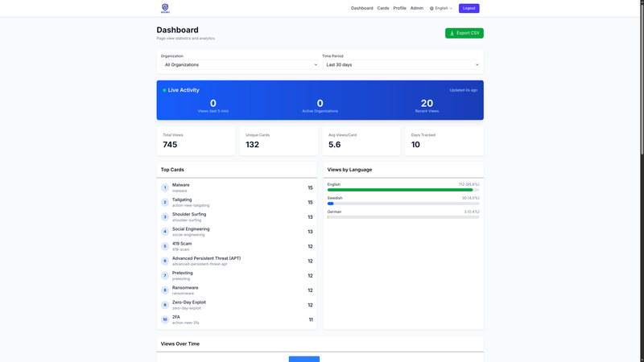Open the Admin page from navigation

point(416,8)
